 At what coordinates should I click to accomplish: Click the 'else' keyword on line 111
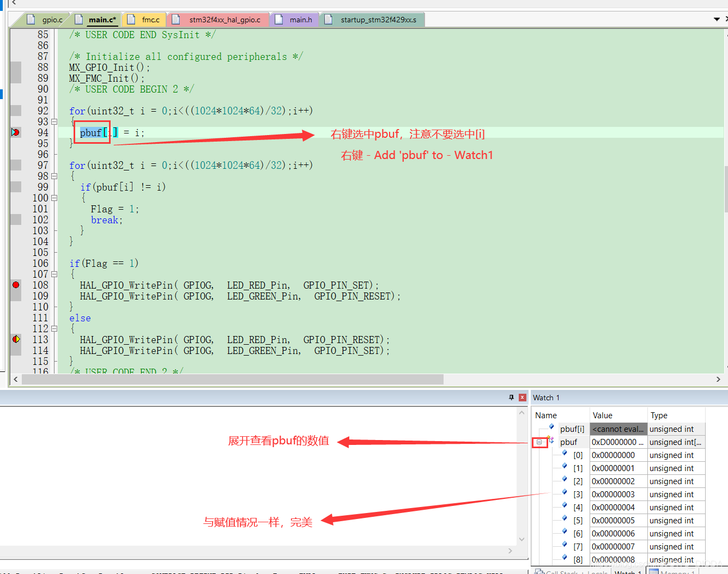point(80,318)
